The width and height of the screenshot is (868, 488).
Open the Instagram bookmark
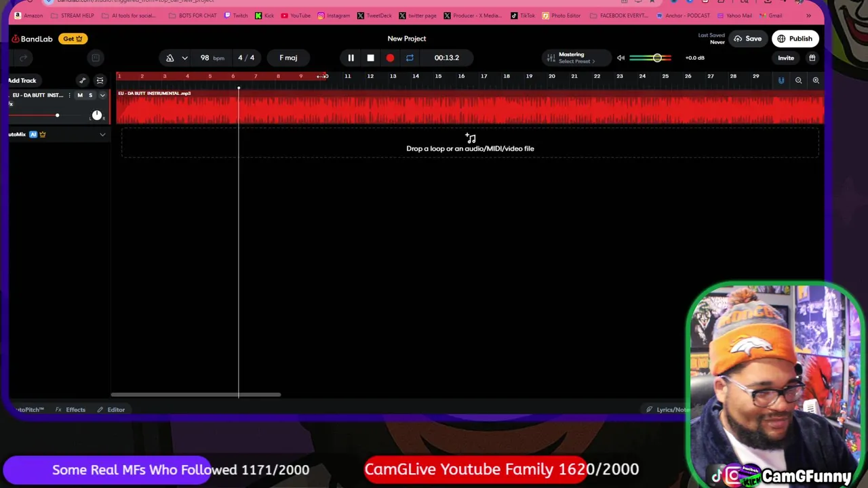point(334,16)
